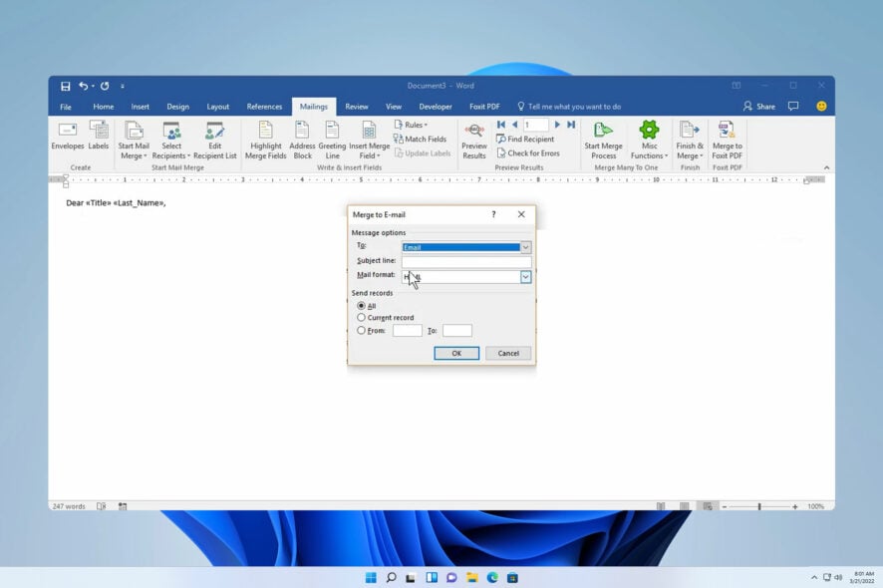This screenshot has height=588, width=883.
Task: Launch Microsoft Edge from taskbar
Action: click(492, 577)
